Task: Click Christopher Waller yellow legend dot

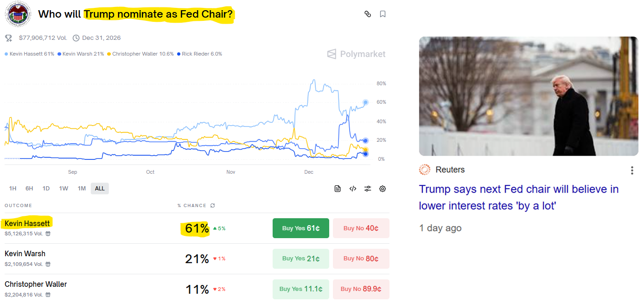Action: pyautogui.click(x=109, y=54)
